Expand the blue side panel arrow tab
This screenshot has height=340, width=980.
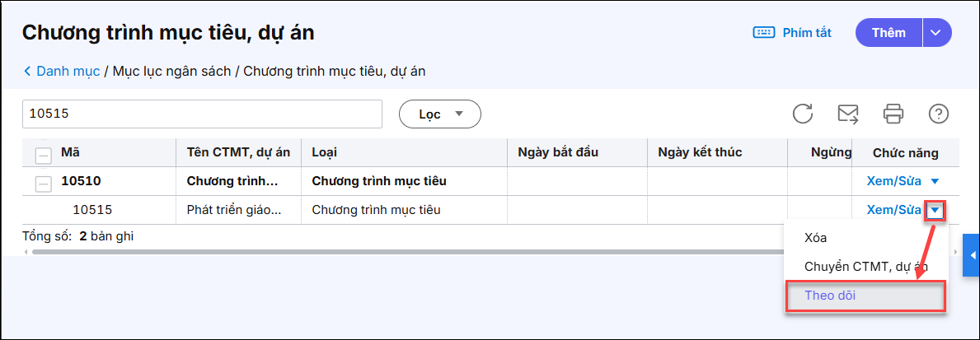click(x=973, y=255)
